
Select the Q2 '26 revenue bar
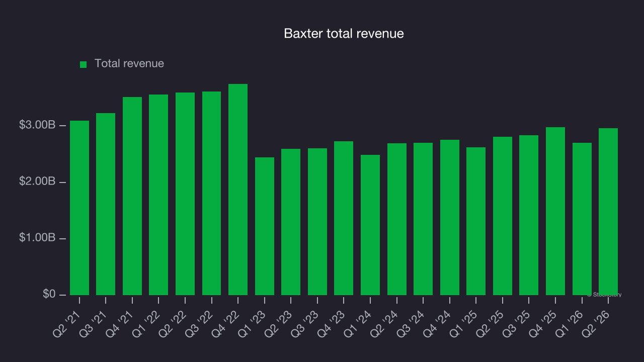tap(608, 212)
